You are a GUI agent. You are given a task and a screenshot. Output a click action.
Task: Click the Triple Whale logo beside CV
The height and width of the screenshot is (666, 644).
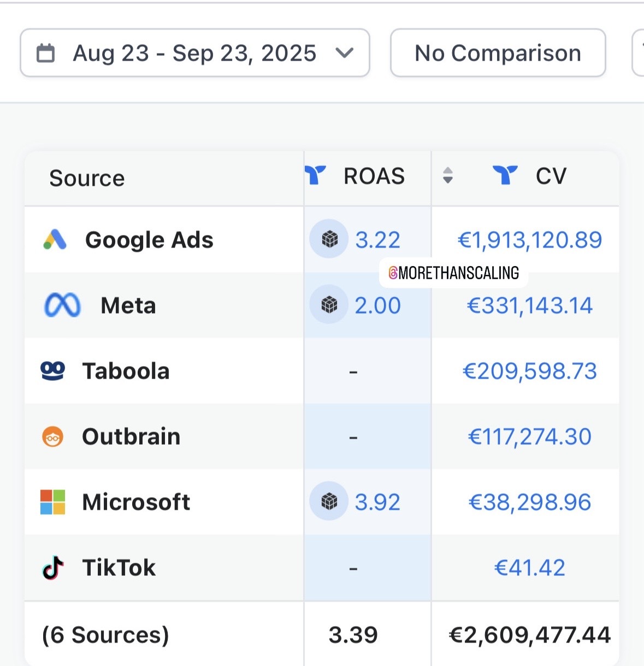point(505,175)
